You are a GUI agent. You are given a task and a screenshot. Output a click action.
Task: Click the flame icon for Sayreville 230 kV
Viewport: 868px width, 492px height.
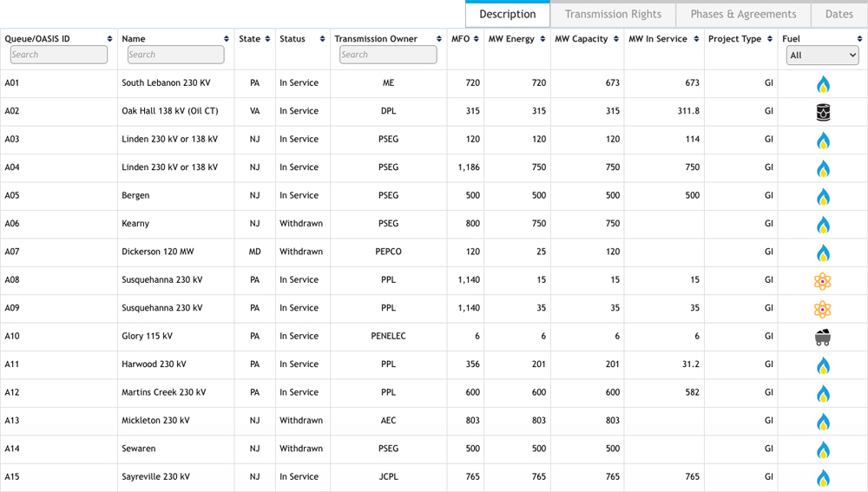pyautogui.click(x=822, y=477)
